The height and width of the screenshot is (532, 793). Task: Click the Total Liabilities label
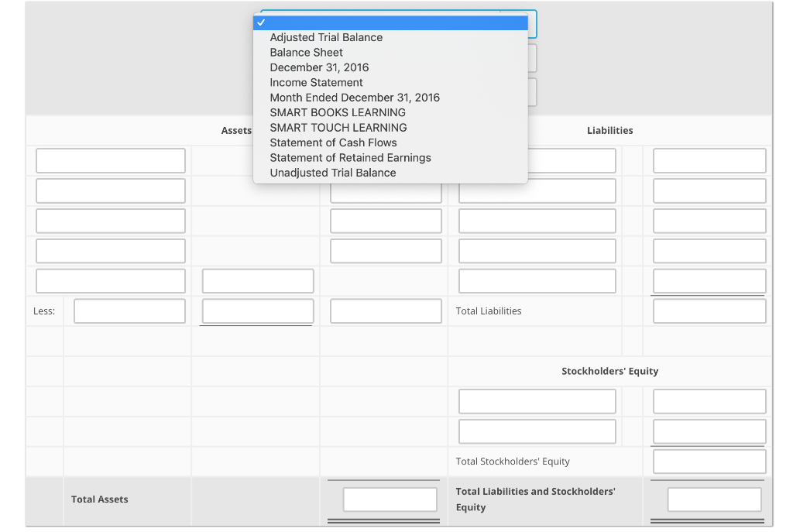tap(489, 311)
